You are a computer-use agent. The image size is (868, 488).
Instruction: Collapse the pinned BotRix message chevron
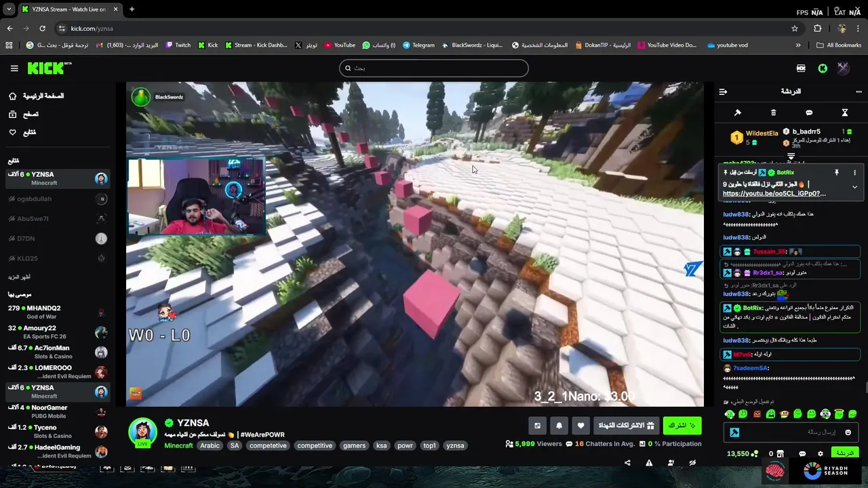click(x=854, y=187)
